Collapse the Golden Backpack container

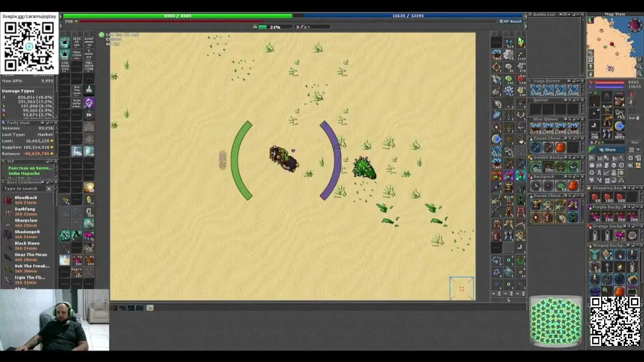tap(578, 157)
